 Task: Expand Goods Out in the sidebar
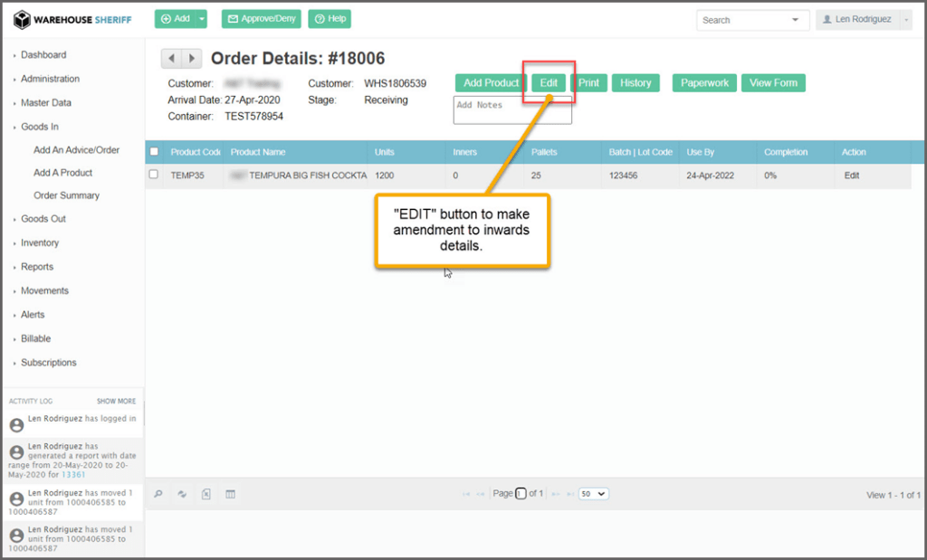43,219
